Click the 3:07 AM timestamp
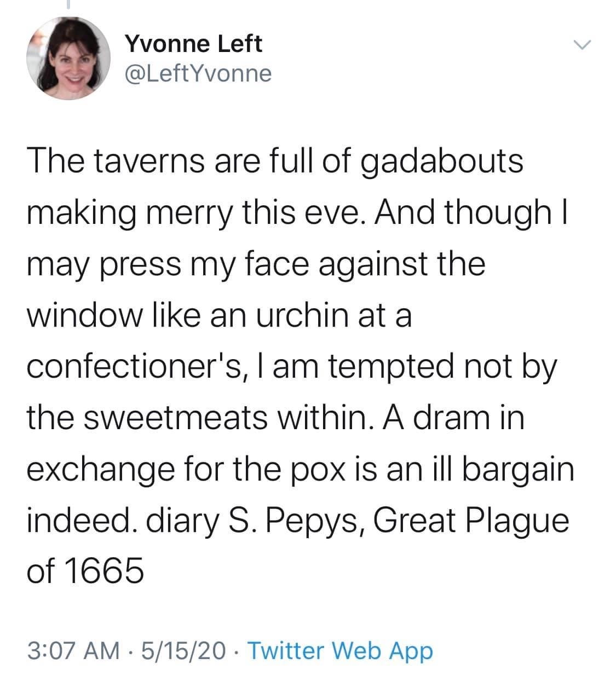This screenshot has width=616, height=681. [x=73, y=650]
